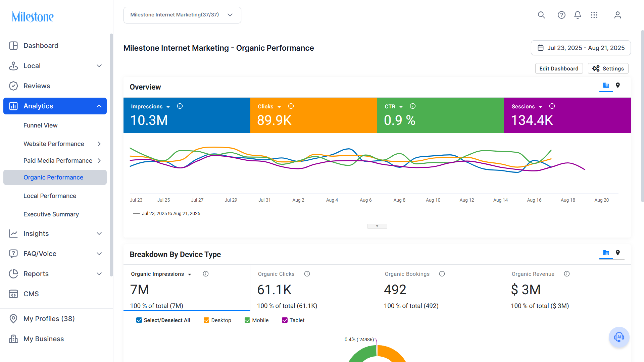Open the AI assistant chat bubble

[x=619, y=337]
